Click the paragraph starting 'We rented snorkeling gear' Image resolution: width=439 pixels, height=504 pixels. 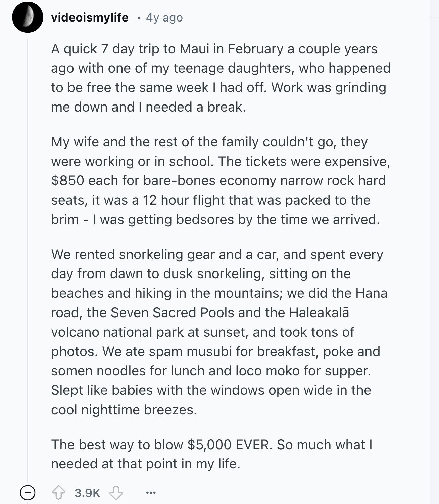[219, 332]
